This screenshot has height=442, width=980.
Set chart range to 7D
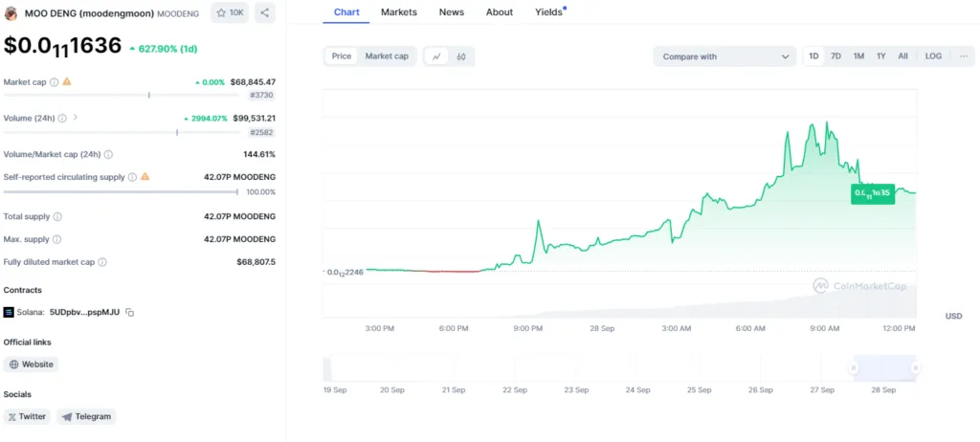pyautogui.click(x=835, y=56)
